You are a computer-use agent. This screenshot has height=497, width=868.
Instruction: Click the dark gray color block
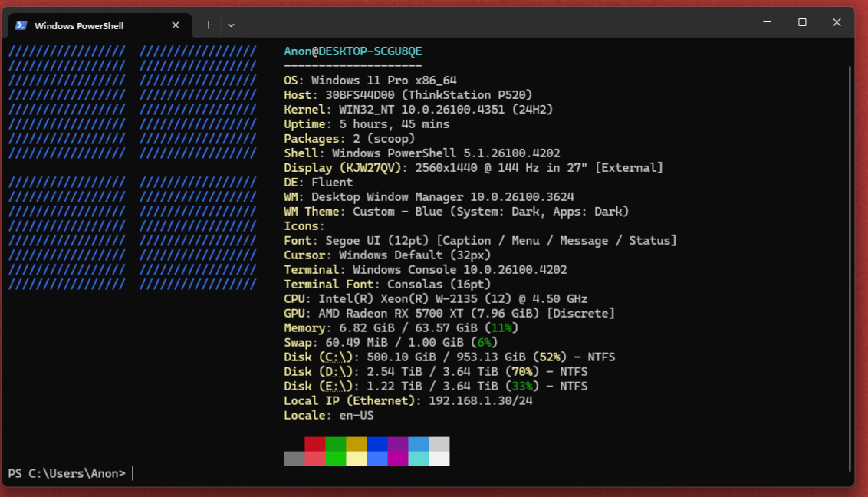pyautogui.click(x=294, y=458)
